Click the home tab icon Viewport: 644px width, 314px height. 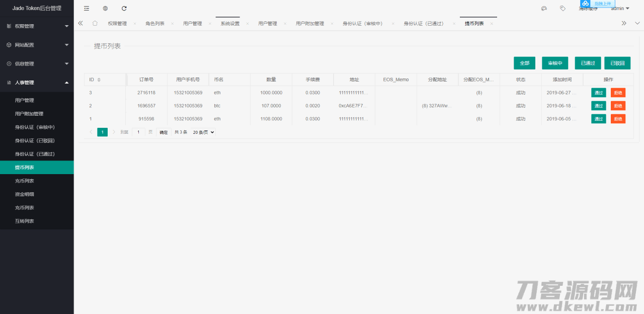coord(95,23)
